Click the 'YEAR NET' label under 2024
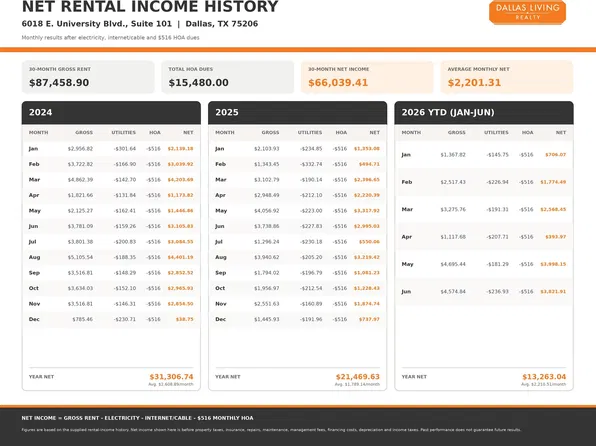This screenshot has height=446, width=596. (41, 377)
